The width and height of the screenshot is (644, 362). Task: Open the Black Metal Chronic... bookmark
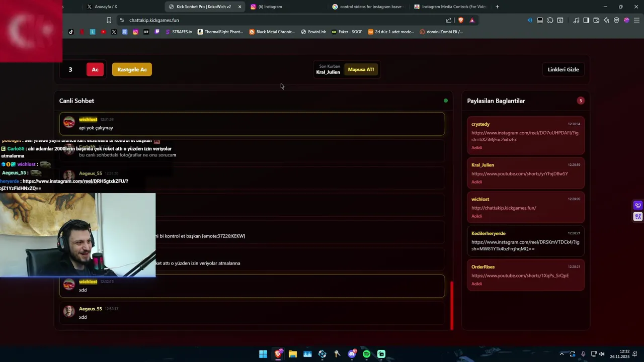(x=272, y=32)
